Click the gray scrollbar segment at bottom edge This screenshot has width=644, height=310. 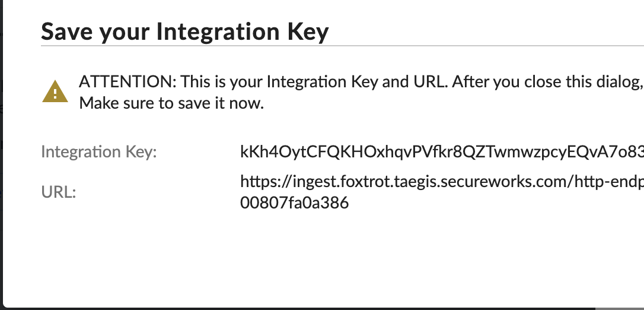pos(619,308)
